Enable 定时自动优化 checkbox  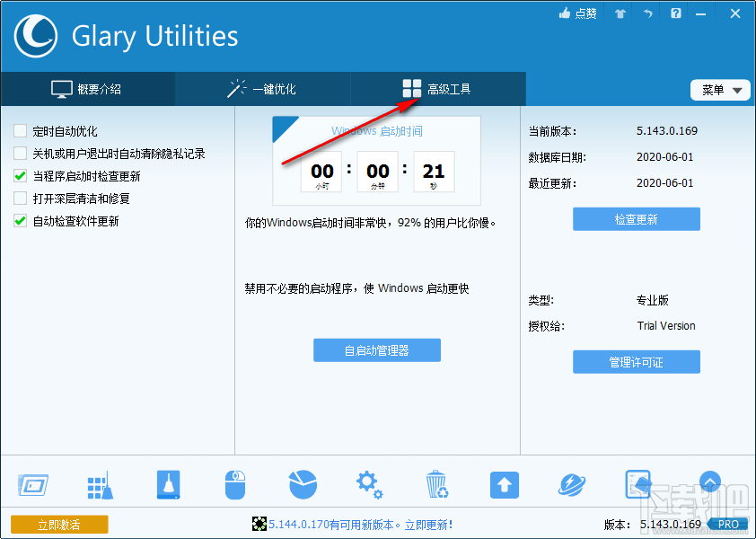point(18,130)
